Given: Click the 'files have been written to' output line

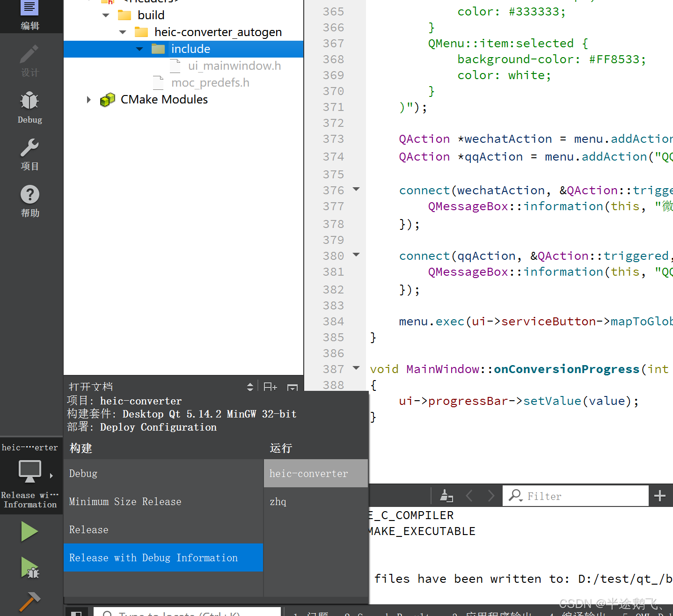Looking at the screenshot, I should click(523, 579).
